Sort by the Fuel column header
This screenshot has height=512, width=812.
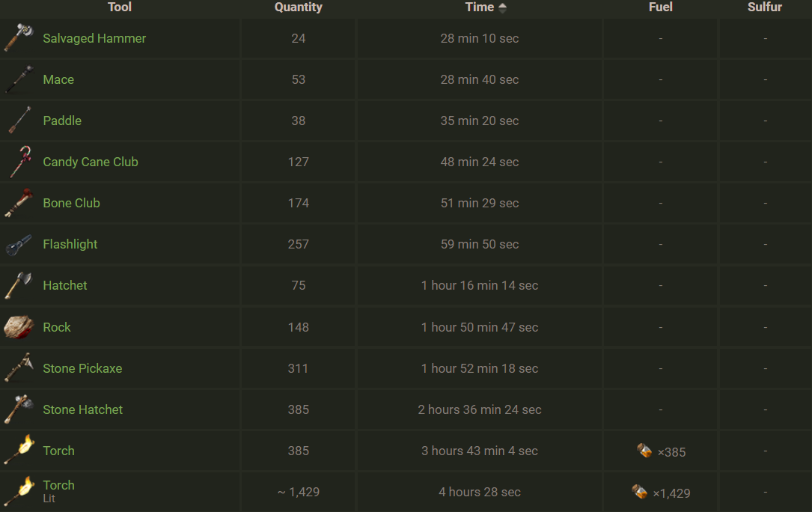660,7
